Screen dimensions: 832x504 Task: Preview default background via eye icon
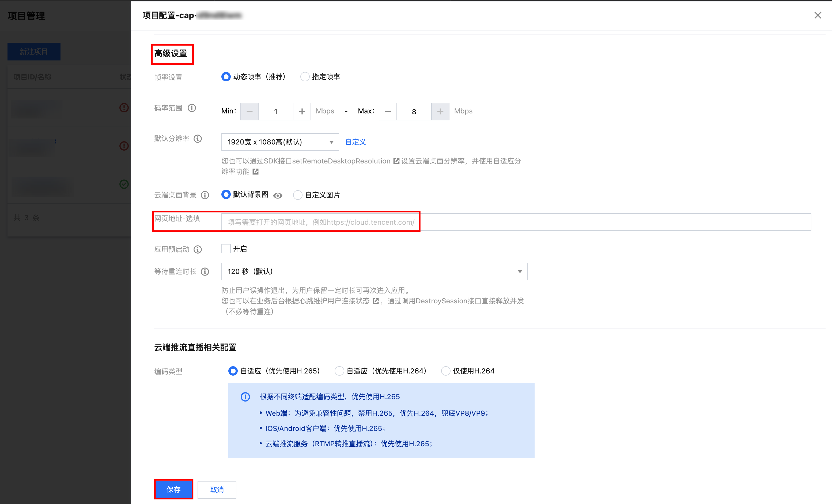[x=278, y=196]
